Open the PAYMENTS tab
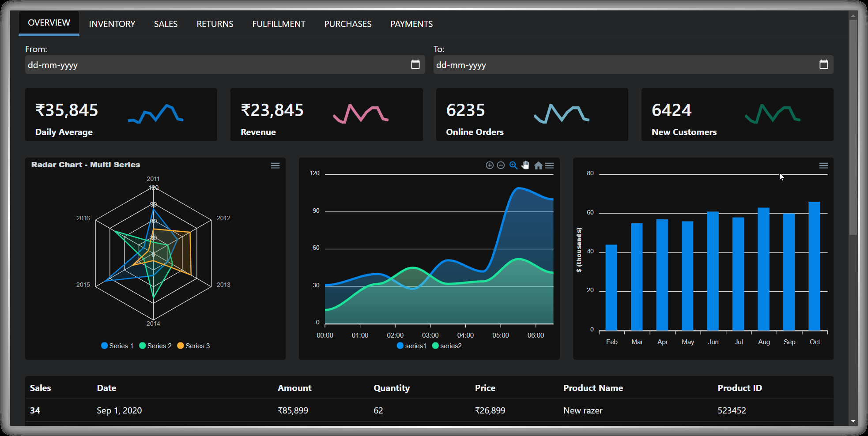Screen dimensions: 868x436 tap(411, 23)
